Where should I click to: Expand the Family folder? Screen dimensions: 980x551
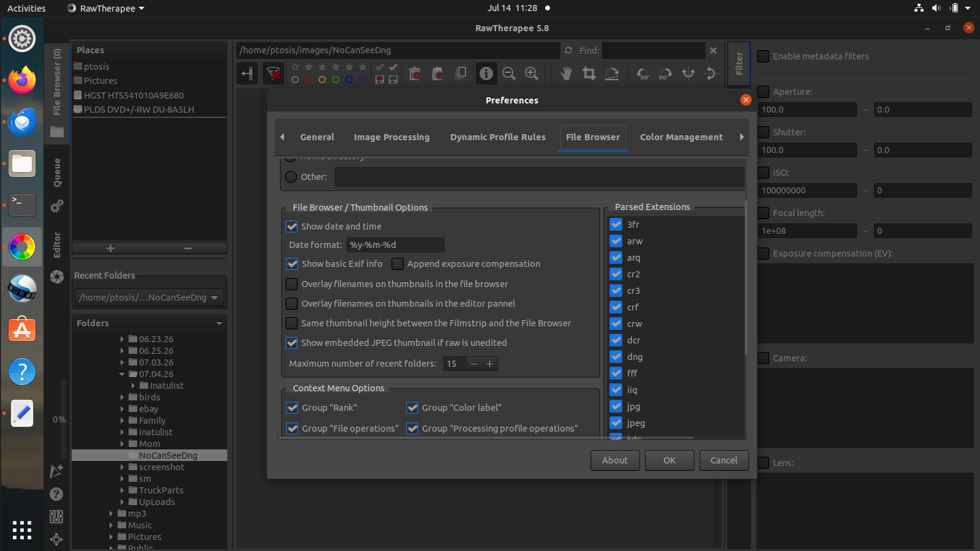click(122, 421)
